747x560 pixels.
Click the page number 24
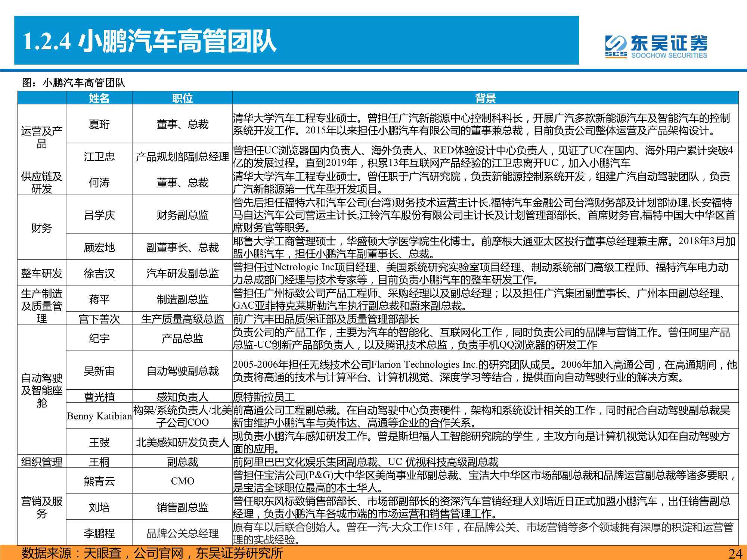coord(735,553)
